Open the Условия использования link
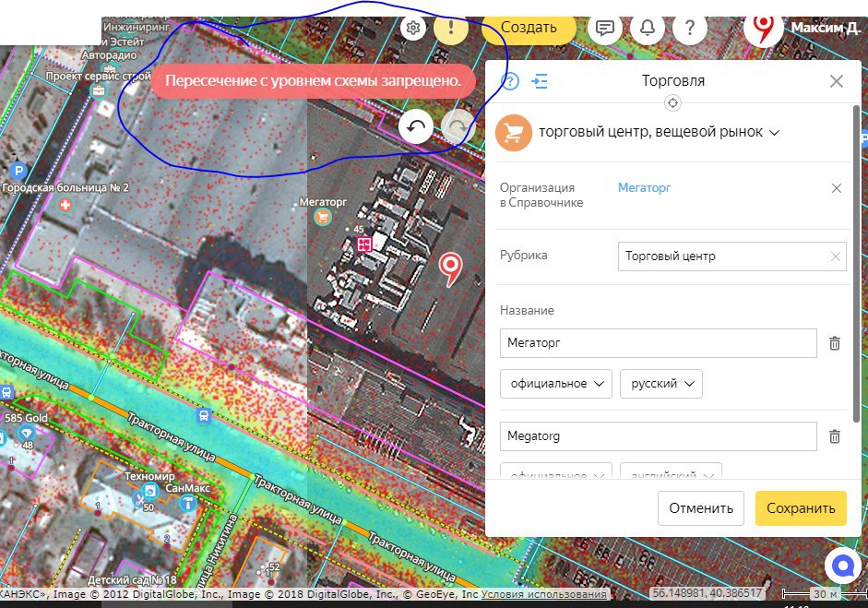Viewport: 868px width, 608px height. [x=543, y=594]
